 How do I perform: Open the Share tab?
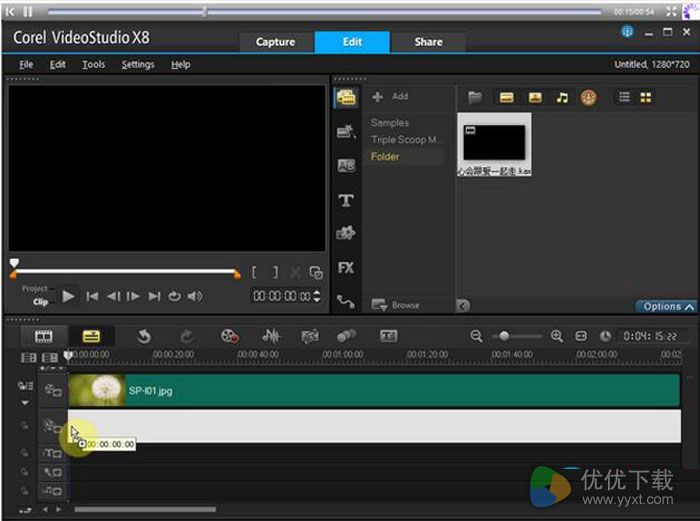428,42
